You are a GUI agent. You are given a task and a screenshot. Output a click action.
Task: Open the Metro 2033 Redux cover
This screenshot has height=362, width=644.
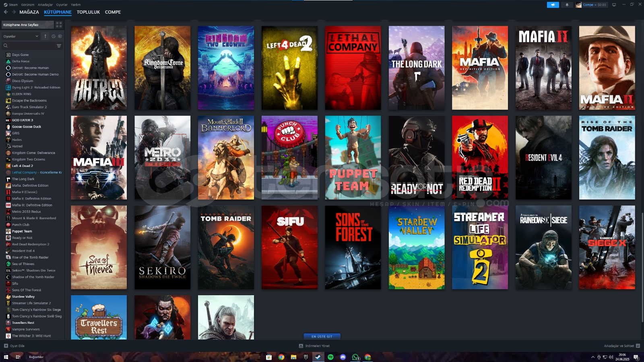click(x=162, y=158)
